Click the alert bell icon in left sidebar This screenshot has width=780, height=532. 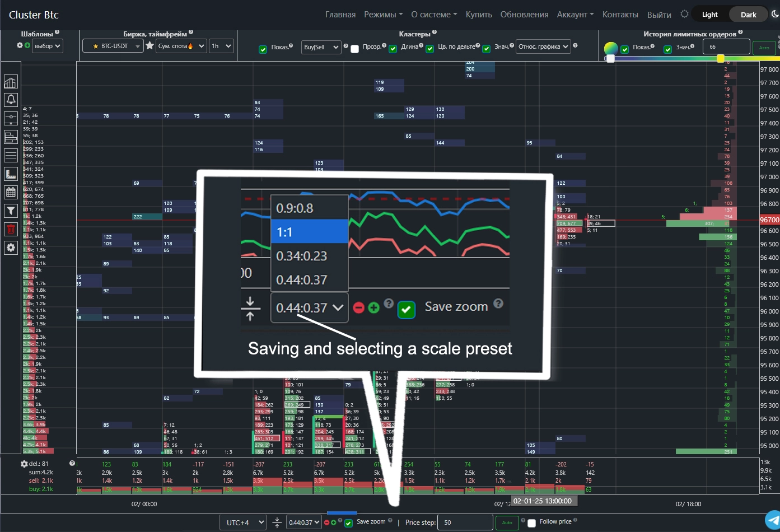click(x=11, y=100)
